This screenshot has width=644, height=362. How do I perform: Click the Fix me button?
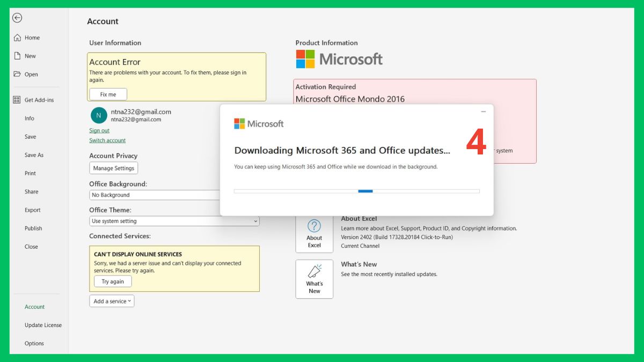pos(107,94)
